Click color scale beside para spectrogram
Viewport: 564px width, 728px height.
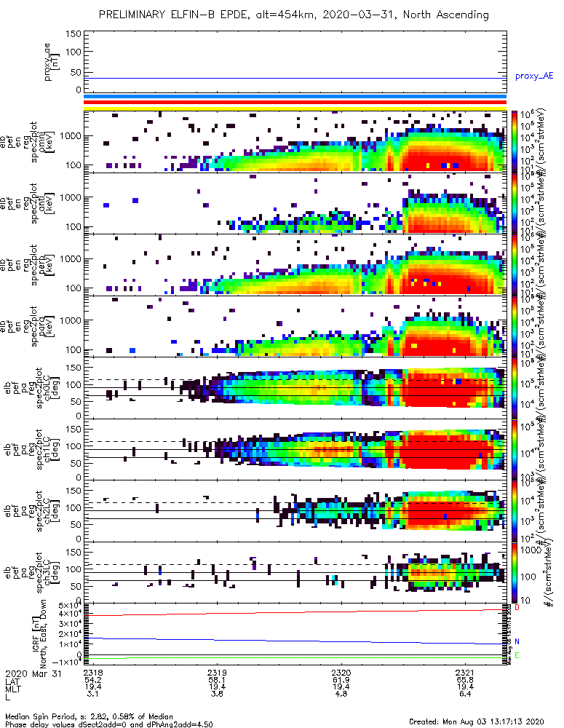click(x=515, y=326)
